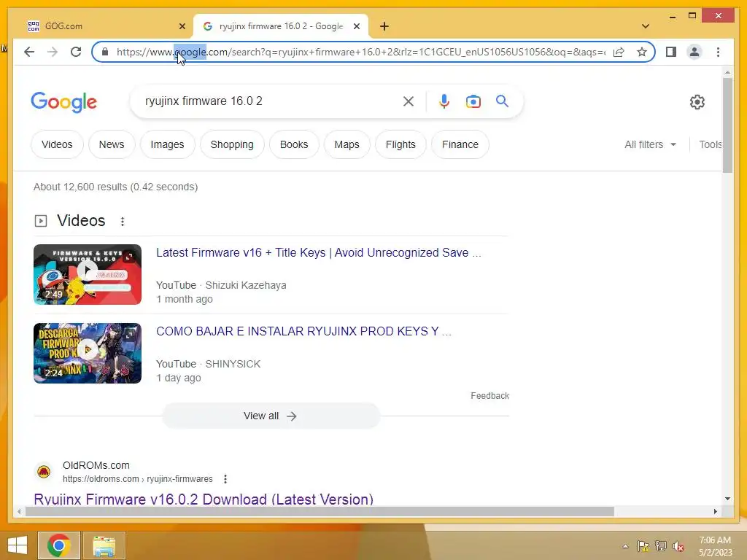Open the tab search dropdown arrow
Screen dimensions: 747x560
coord(646,26)
